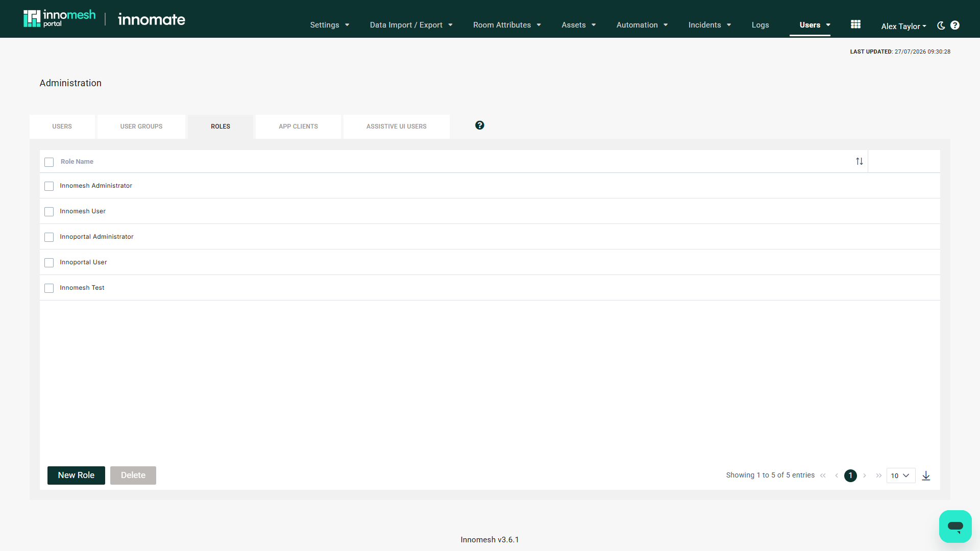Check the Innoportal User role
The image size is (980, 551).
(x=49, y=263)
